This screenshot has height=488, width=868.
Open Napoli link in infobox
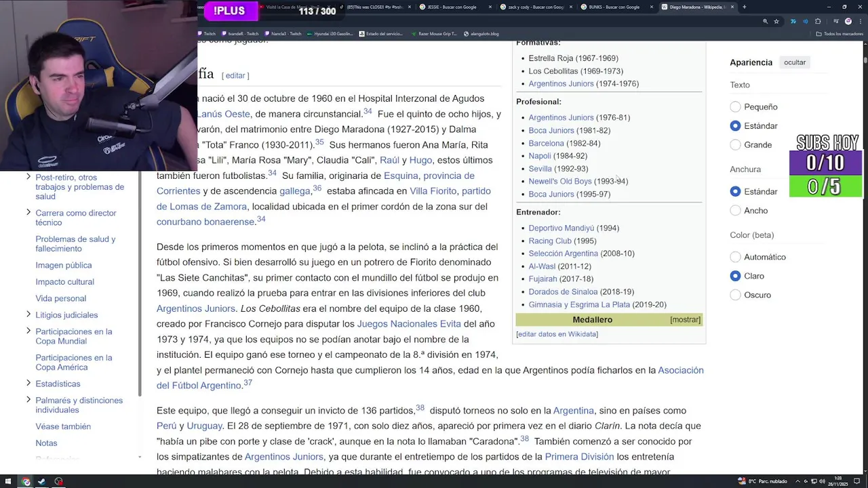(x=540, y=156)
